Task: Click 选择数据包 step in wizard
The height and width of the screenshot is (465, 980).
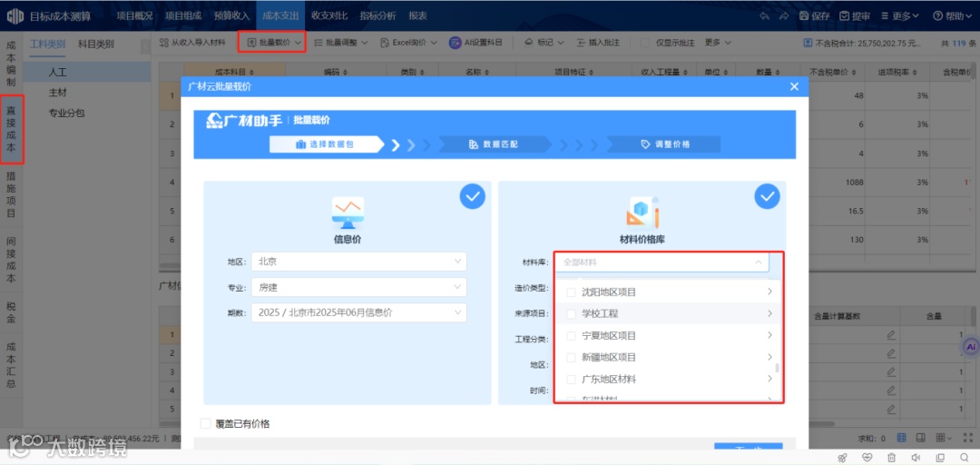Action: pyautogui.click(x=326, y=143)
